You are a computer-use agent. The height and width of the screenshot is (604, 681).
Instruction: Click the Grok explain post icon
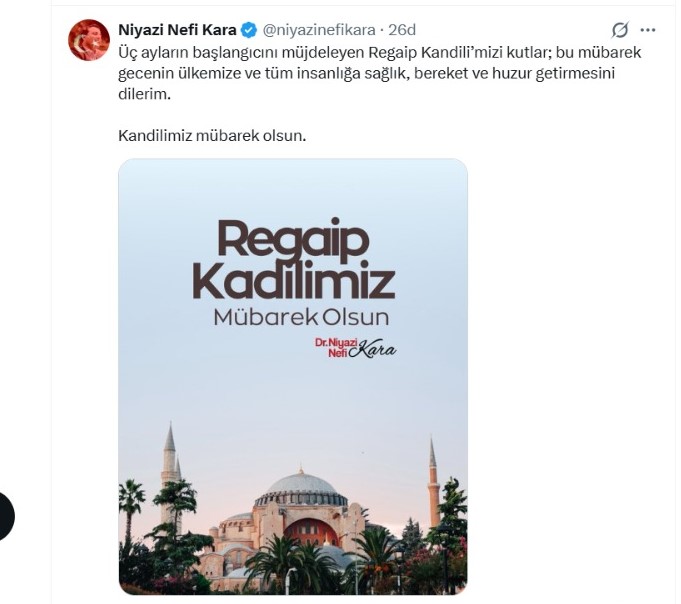[x=620, y=30]
